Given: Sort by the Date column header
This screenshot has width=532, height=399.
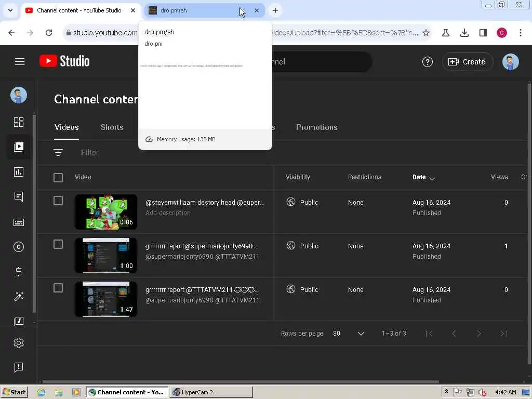Looking at the screenshot, I should click(423, 177).
